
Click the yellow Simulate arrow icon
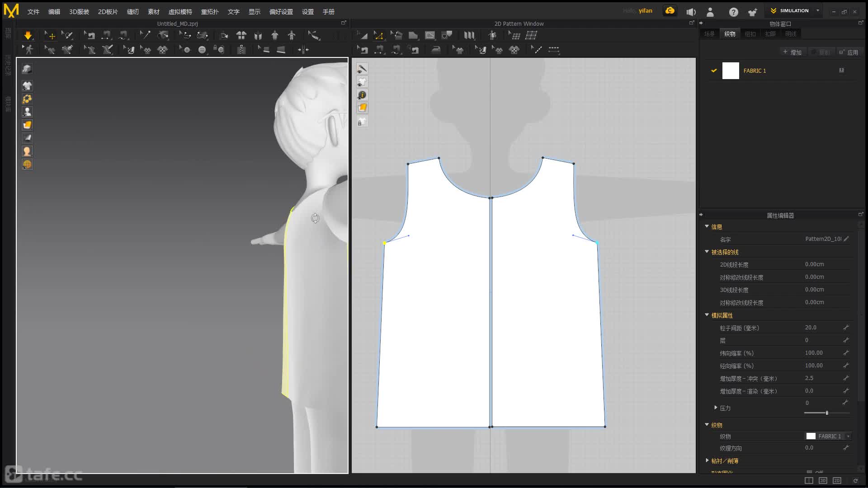pos(28,35)
